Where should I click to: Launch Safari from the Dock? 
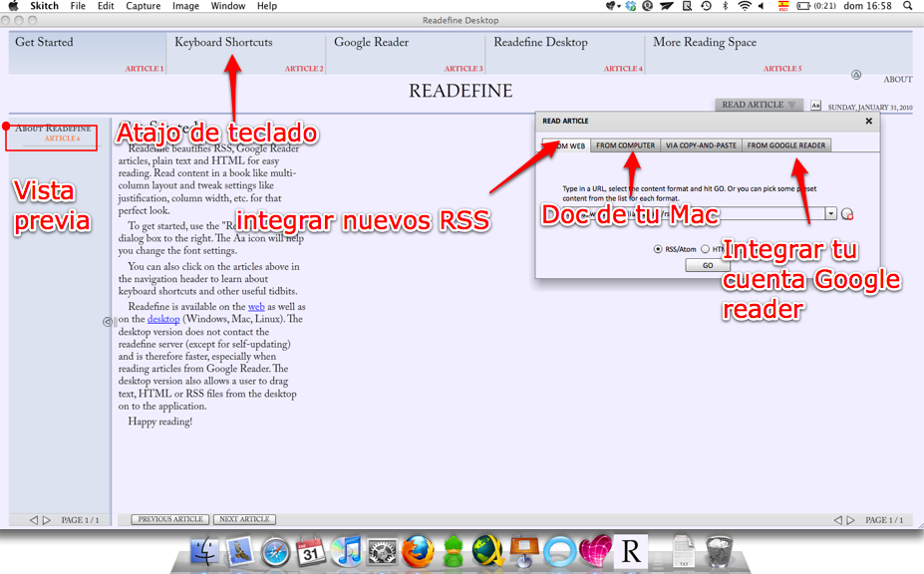click(x=276, y=552)
